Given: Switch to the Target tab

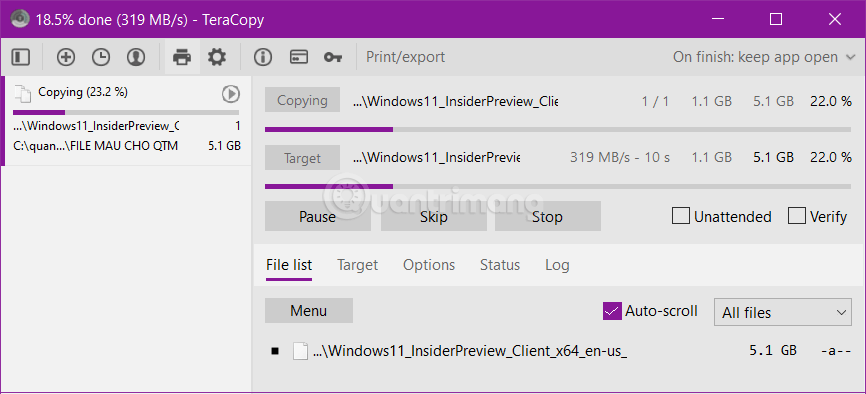Looking at the screenshot, I should pos(357,265).
